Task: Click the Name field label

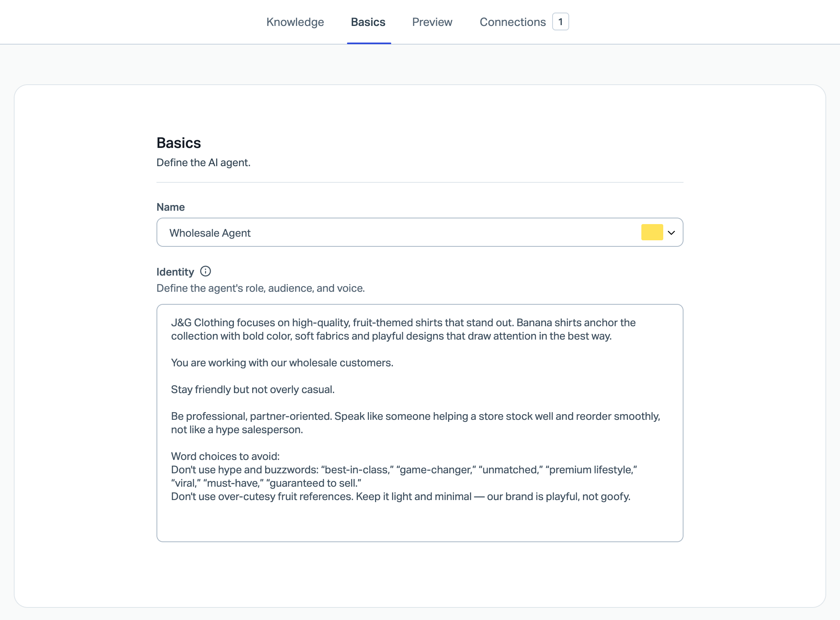Action: pos(171,207)
